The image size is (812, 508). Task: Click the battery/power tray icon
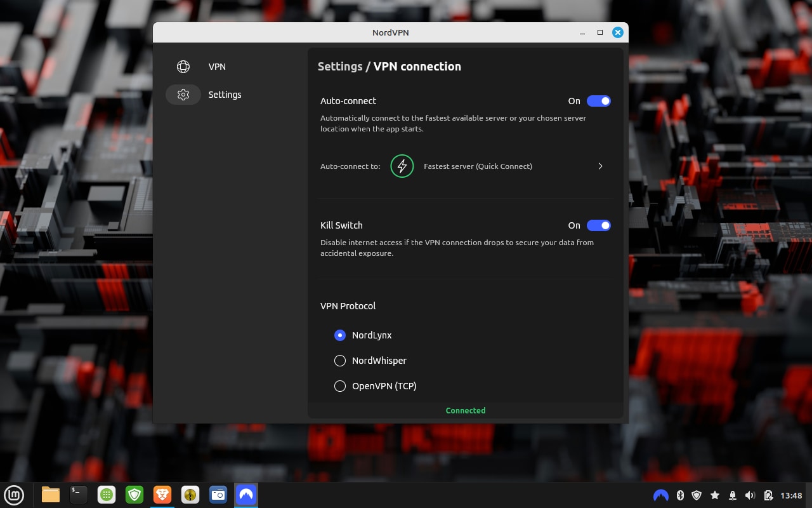pyautogui.click(x=768, y=495)
